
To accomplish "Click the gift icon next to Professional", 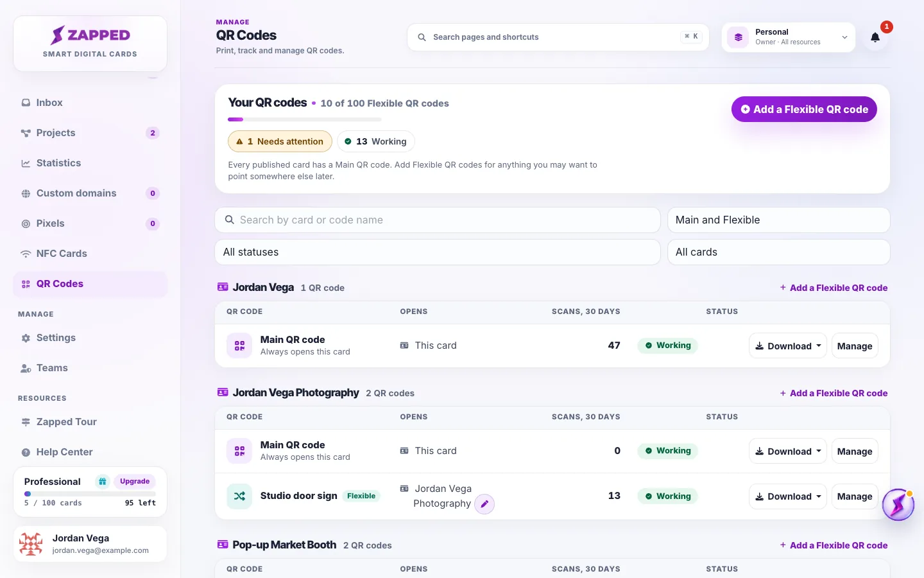I will pyautogui.click(x=102, y=482).
